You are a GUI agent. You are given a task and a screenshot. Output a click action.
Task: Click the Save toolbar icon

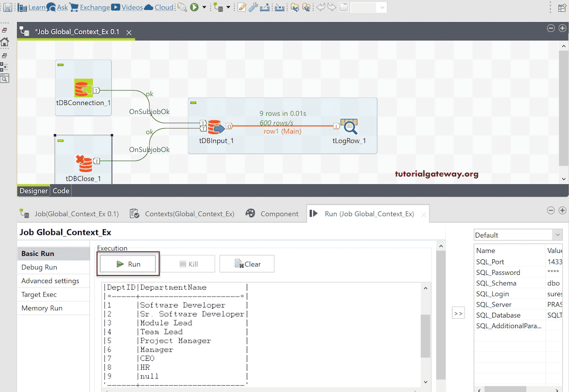pos(7,7)
